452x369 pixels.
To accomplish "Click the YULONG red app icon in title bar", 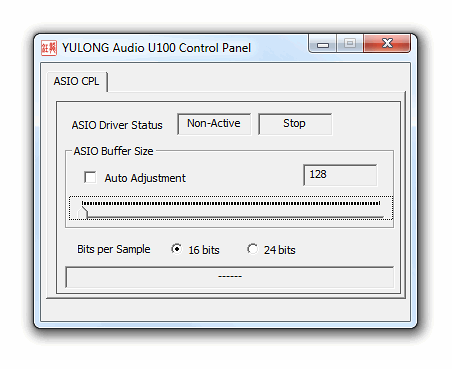I will (49, 48).
